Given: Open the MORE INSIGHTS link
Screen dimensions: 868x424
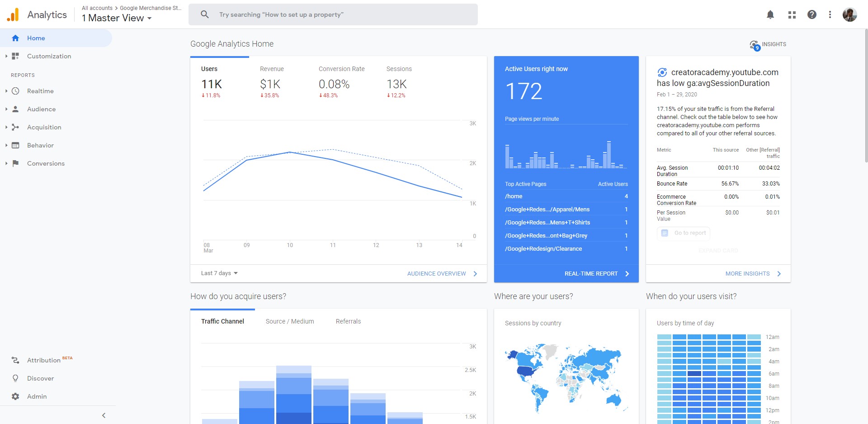Looking at the screenshot, I should (747, 274).
